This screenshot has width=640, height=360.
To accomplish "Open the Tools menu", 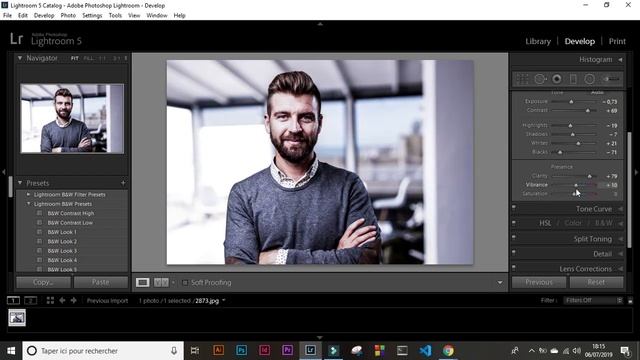I will coord(115,16).
